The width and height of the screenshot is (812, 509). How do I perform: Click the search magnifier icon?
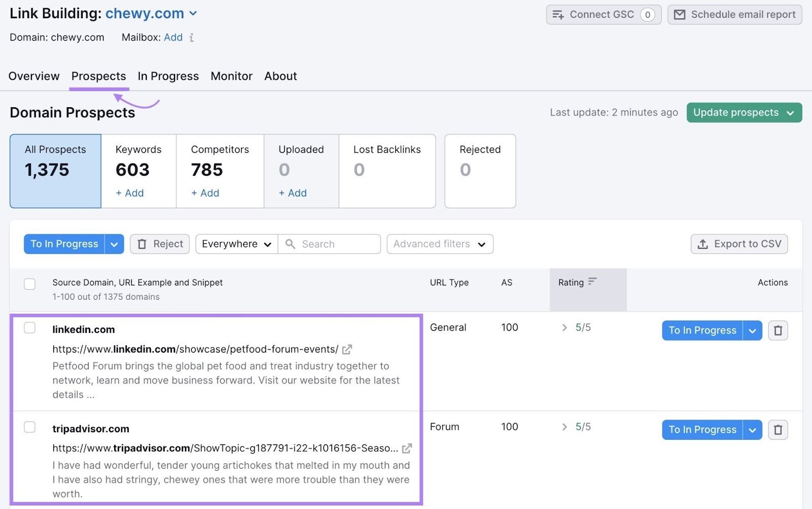290,244
